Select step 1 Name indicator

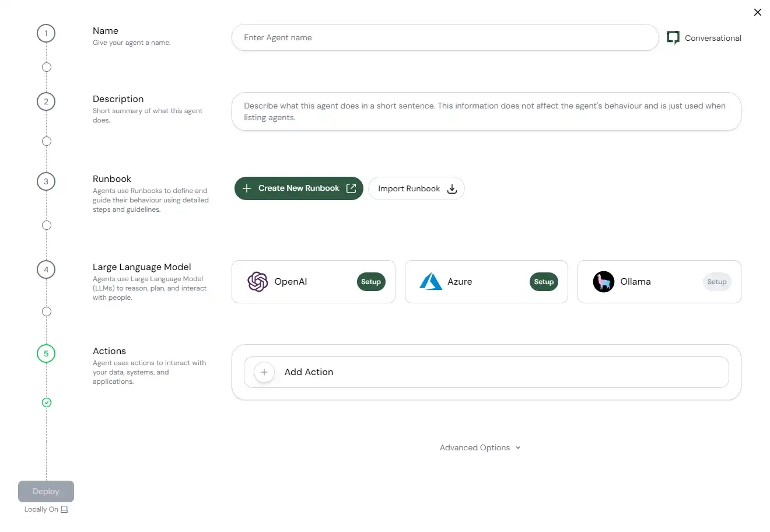coord(46,33)
